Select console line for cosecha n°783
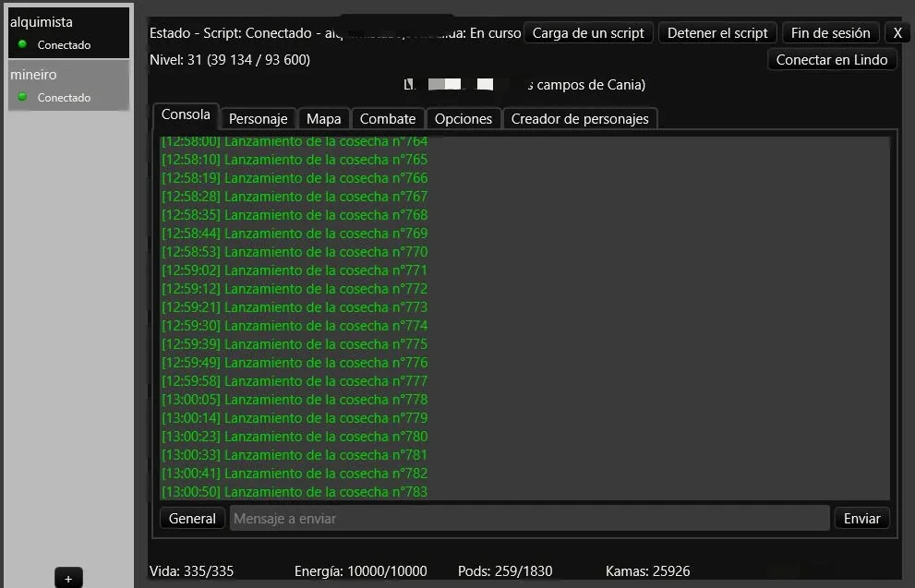Viewport: 915px width, 588px height. click(x=295, y=492)
